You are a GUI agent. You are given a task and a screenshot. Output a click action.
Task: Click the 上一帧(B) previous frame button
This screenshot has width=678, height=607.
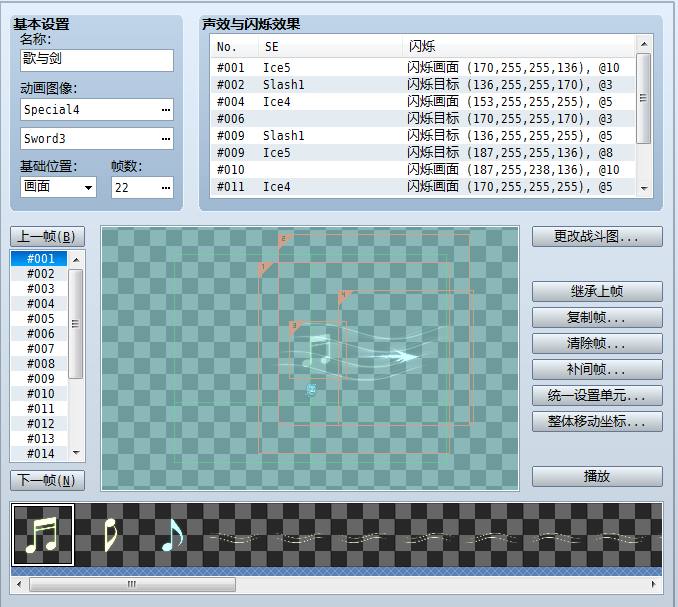[47, 236]
